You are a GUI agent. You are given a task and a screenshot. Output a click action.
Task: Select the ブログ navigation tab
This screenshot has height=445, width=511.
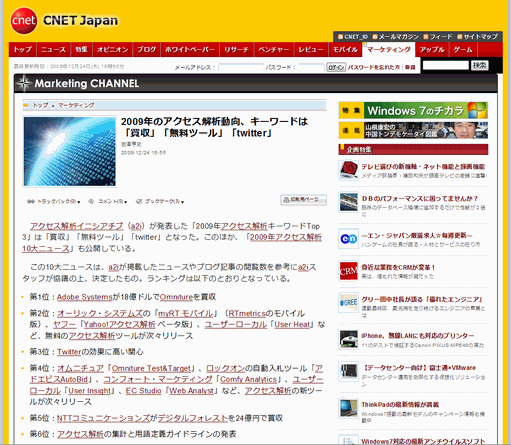click(146, 50)
